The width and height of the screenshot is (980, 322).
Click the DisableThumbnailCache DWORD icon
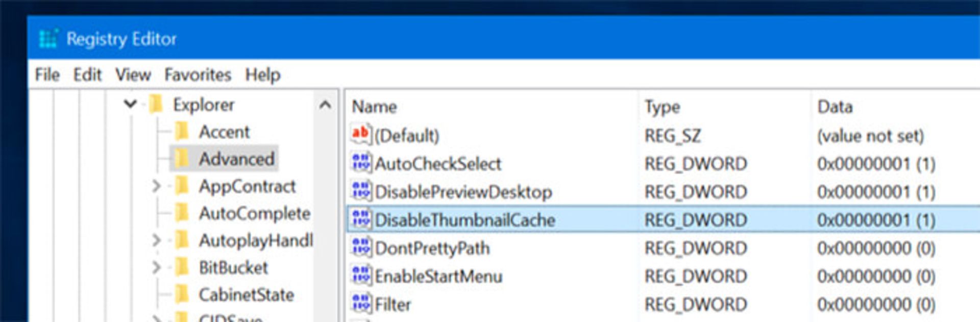(x=361, y=219)
